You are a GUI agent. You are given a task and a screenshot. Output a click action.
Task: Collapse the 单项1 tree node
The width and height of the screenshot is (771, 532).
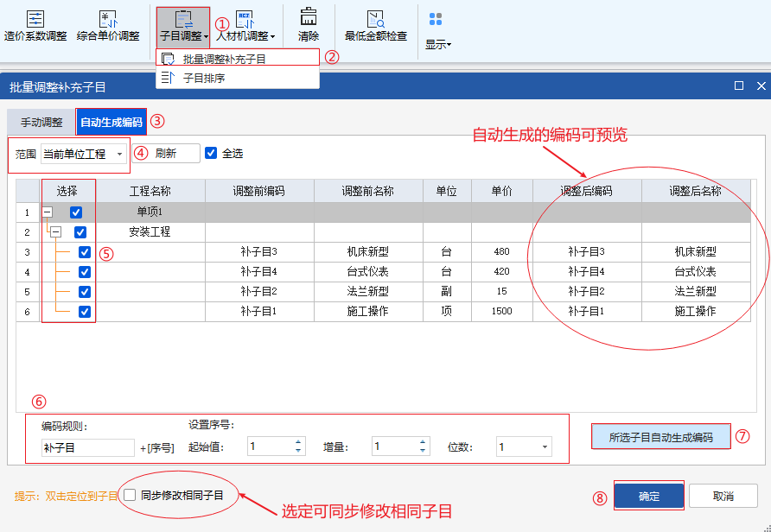48,212
